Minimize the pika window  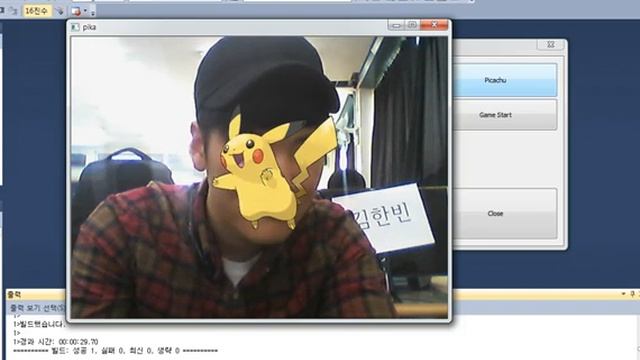pos(395,25)
